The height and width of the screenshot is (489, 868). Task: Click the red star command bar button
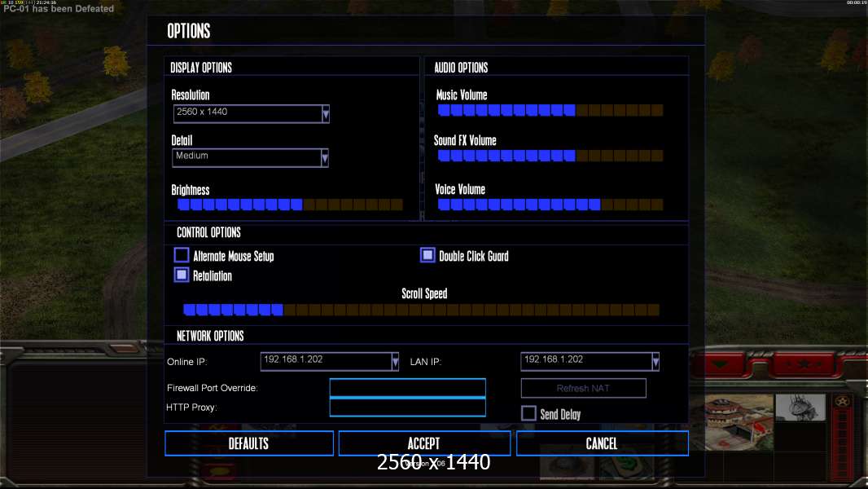pyautogui.click(x=804, y=364)
